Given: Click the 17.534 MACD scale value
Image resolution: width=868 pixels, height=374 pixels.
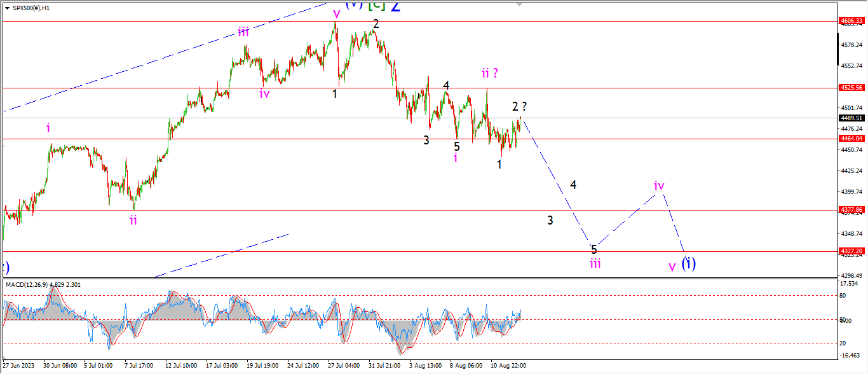Looking at the screenshot, I should [850, 284].
